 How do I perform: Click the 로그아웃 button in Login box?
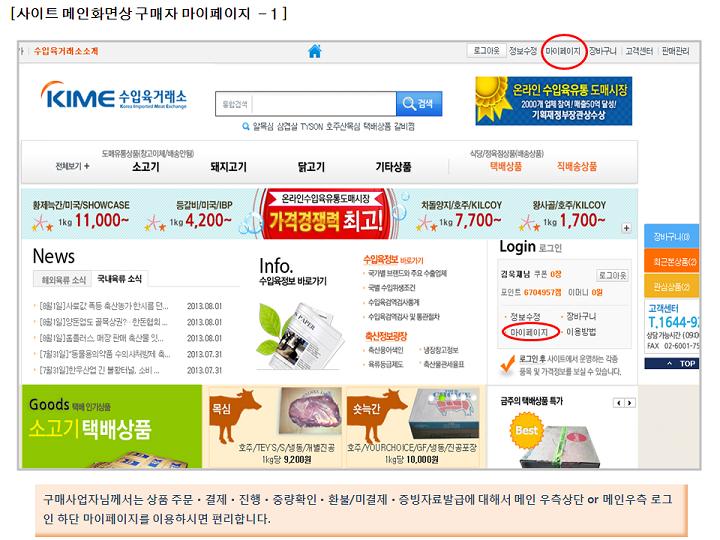click(x=613, y=276)
